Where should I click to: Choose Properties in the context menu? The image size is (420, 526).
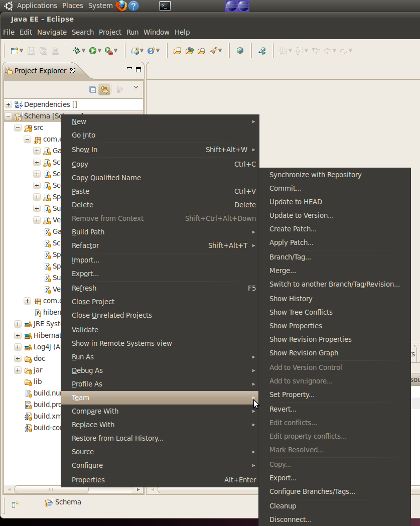pos(160,480)
